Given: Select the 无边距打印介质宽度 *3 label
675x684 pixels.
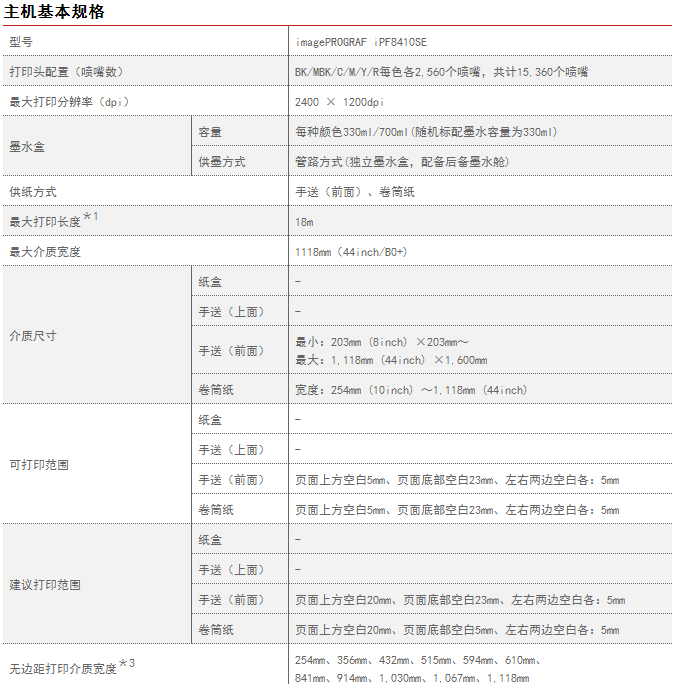Looking at the screenshot, I should 72,666.
